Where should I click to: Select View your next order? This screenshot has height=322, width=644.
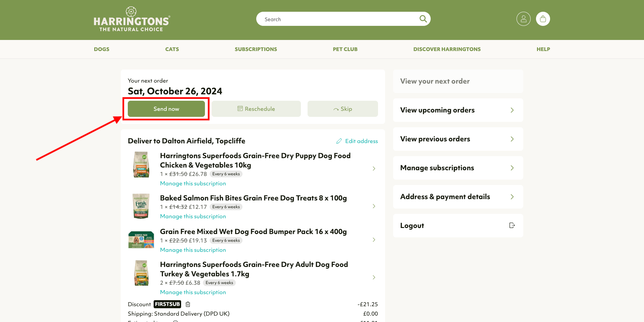point(458,81)
